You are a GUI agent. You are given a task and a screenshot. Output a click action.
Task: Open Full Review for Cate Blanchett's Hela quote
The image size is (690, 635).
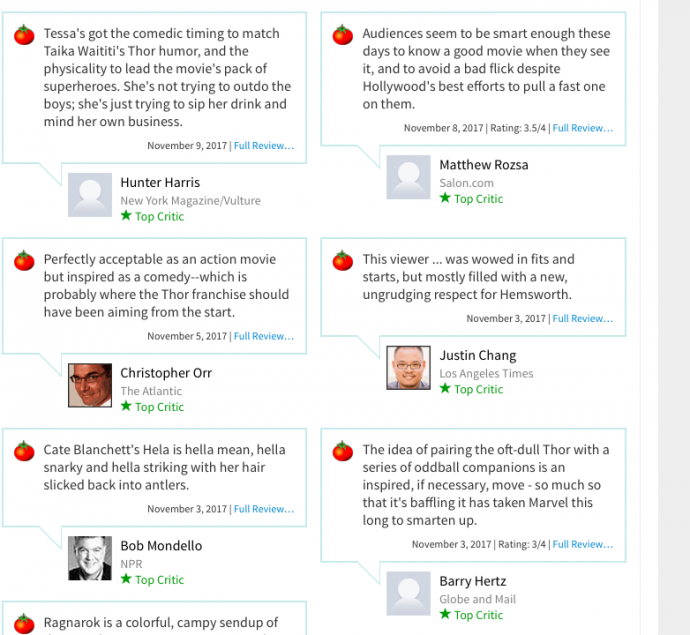(264, 509)
